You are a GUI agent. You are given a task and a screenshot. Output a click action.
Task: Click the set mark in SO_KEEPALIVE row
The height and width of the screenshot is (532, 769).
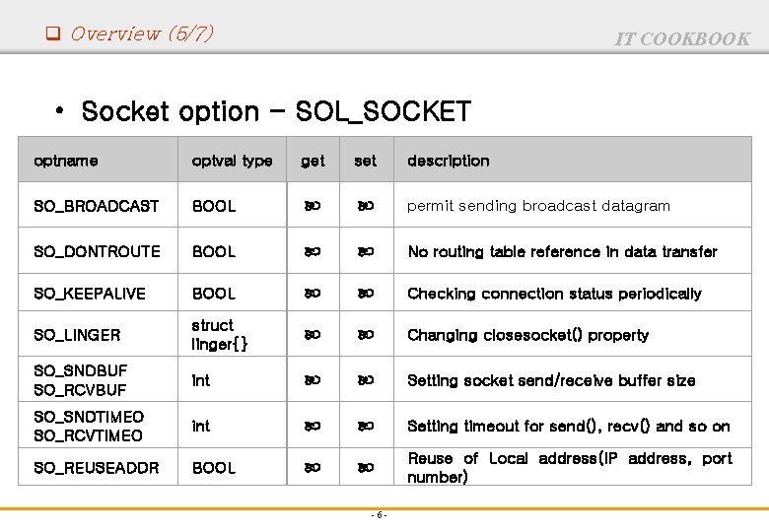[x=366, y=294]
